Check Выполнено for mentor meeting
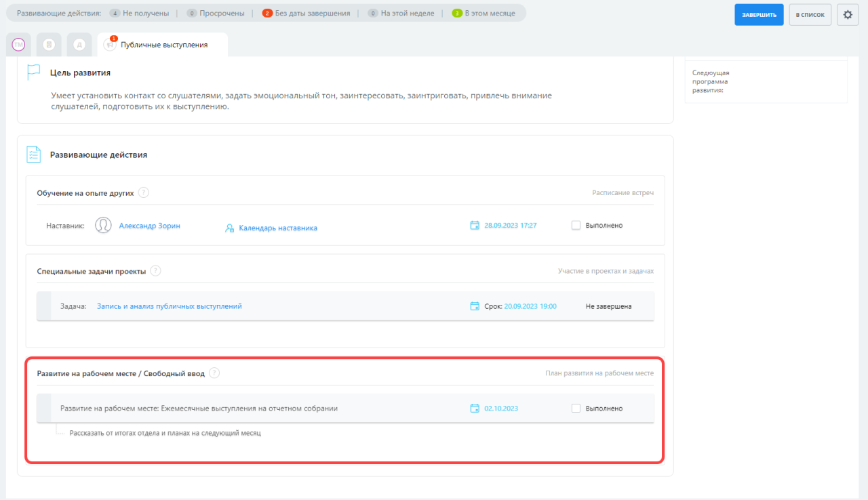Image resolution: width=868 pixels, height=500 pixels. 576,226
